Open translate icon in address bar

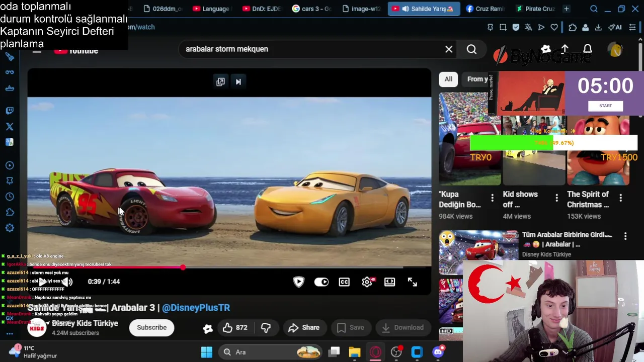[x=528, y=27]
